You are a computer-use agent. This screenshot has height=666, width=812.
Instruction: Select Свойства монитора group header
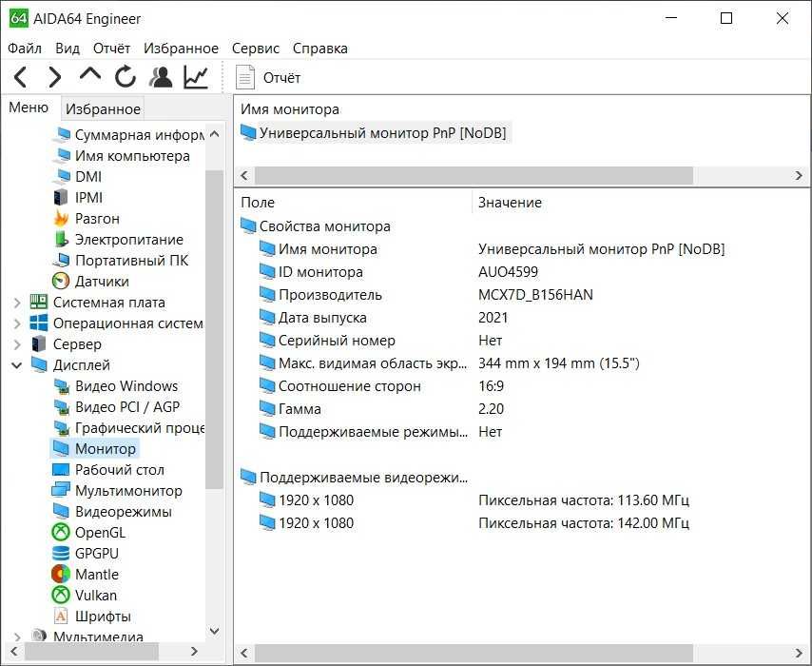pos(316,226)
